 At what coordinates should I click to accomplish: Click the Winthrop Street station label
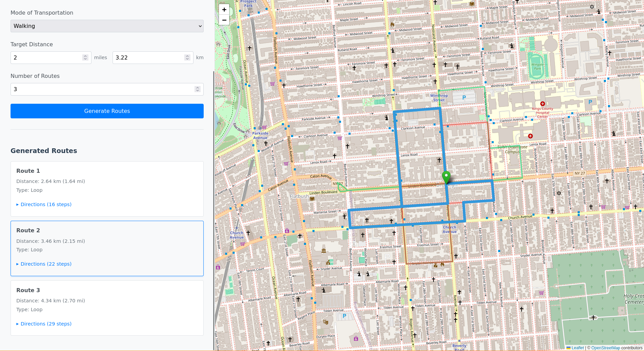439,98
